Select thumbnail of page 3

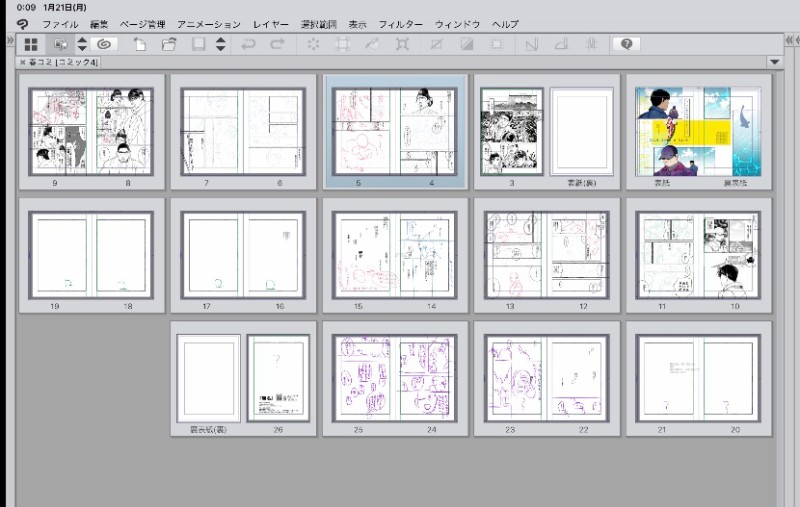click(x=512, y=132)
